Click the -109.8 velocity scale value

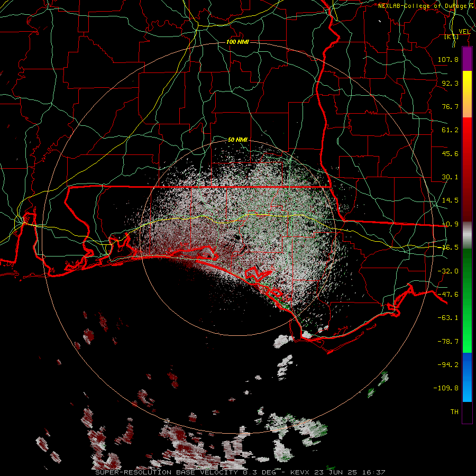click(x=446, y=388)
